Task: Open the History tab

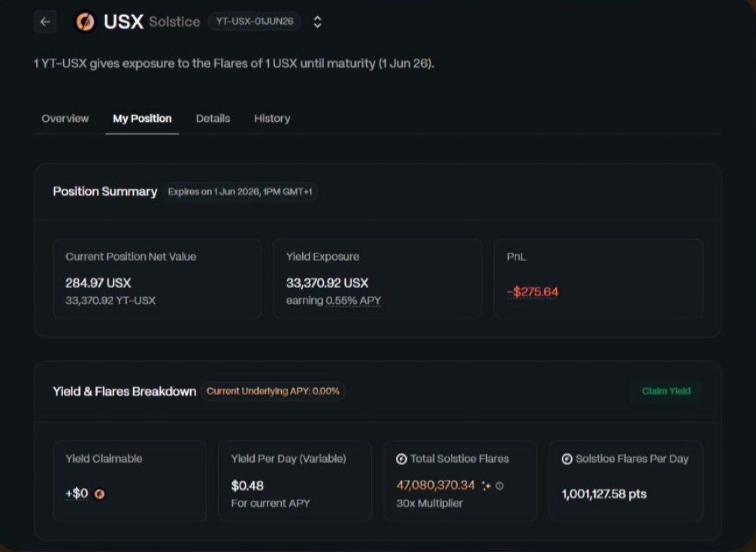Action: click(272, 118)
